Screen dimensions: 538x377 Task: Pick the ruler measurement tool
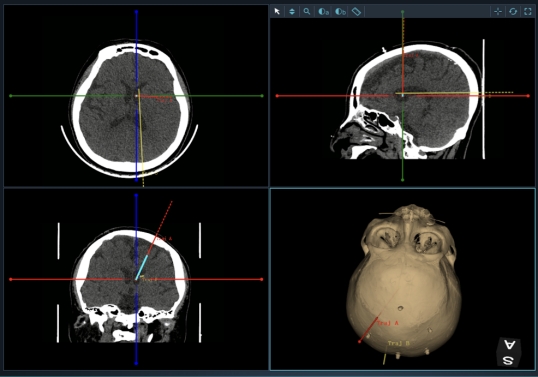356,12
